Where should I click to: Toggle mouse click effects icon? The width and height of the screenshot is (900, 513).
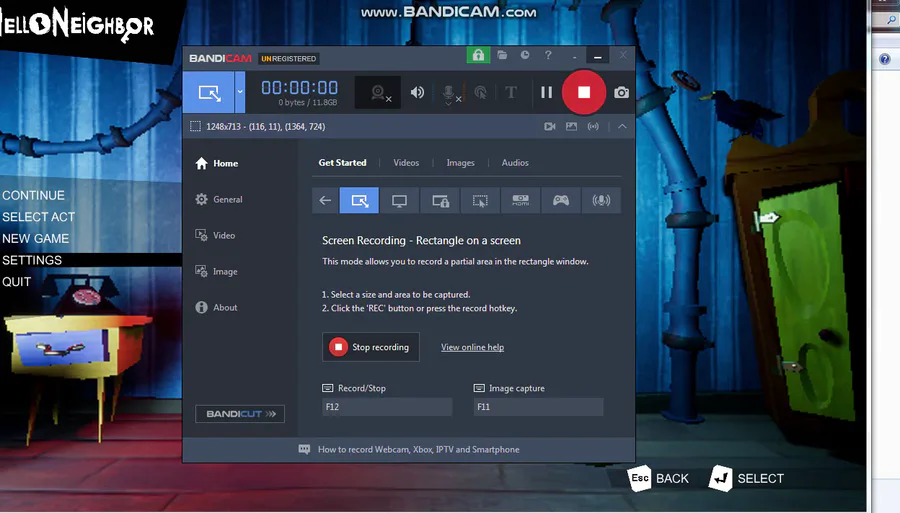tap(480, 92)
